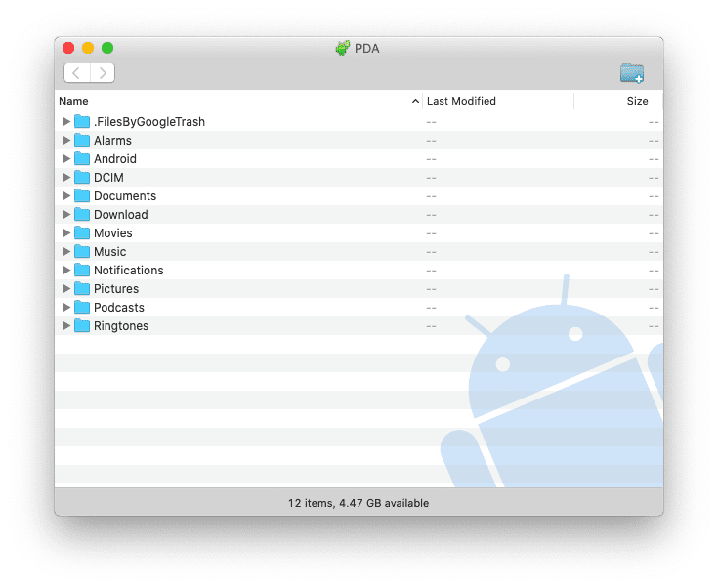The width and height of the screenshot is (718, 588).
Task: Expand the Ringtones folder disclosure triangle
Action: click(66, 325)
